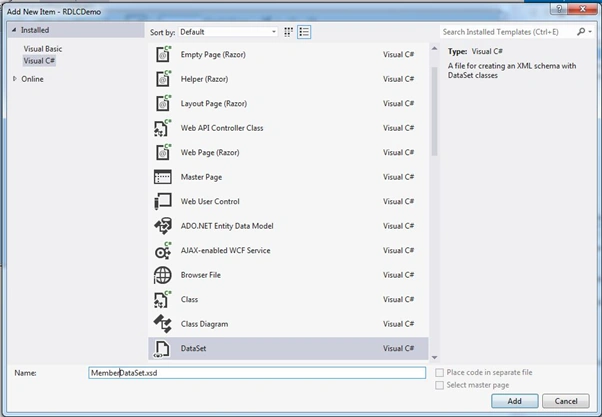Image resolution: width=602 pixels, height=417 pixels.
Task: Click the template list scrollbar thumb
Action: 434,111
